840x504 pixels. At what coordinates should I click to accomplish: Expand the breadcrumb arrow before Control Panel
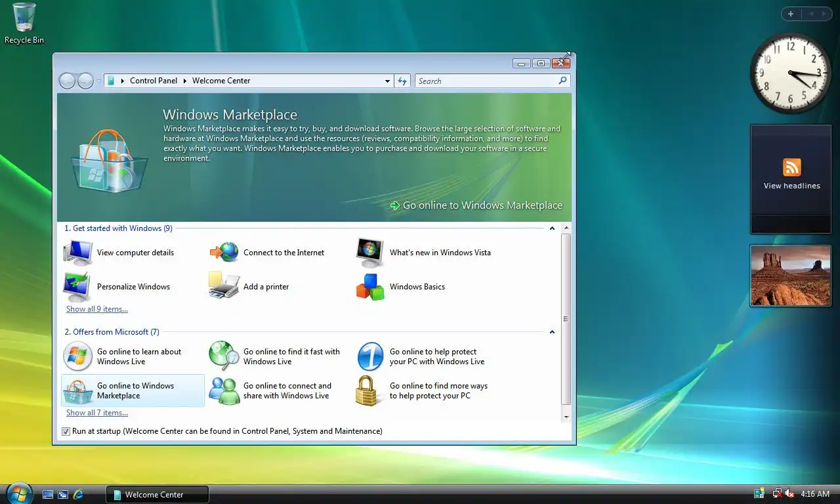(x=123, y=81)
